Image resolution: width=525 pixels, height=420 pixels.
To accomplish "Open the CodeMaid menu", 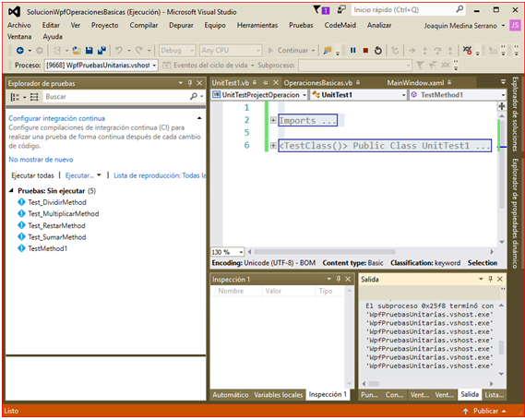I will 340,25.
